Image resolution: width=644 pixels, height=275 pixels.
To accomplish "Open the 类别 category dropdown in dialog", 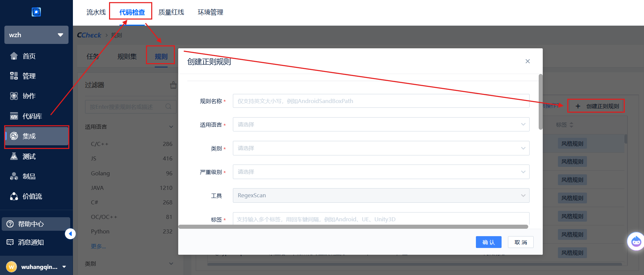I will 381,148.
